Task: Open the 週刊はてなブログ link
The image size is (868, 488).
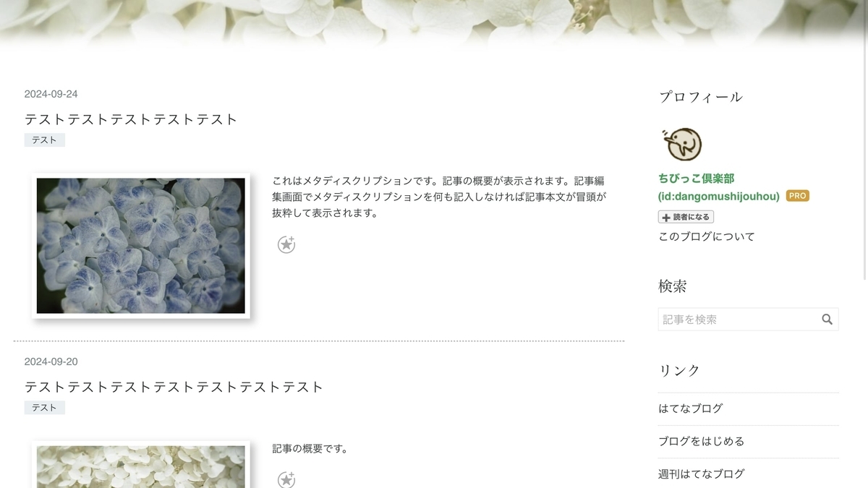Action: click(x=702, y=474)
